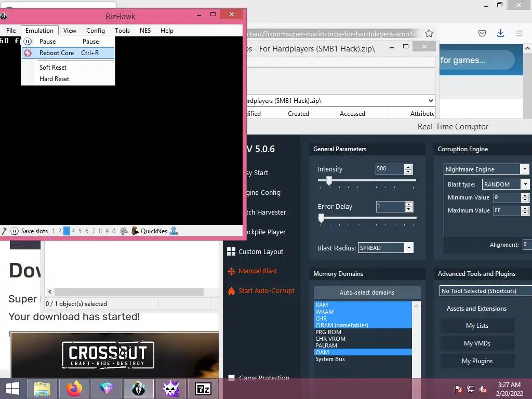Decrease Error Delay with spinner down arrow
This screenshot has height=399, width=532.
pyautogui.click(x=408, y=209)
